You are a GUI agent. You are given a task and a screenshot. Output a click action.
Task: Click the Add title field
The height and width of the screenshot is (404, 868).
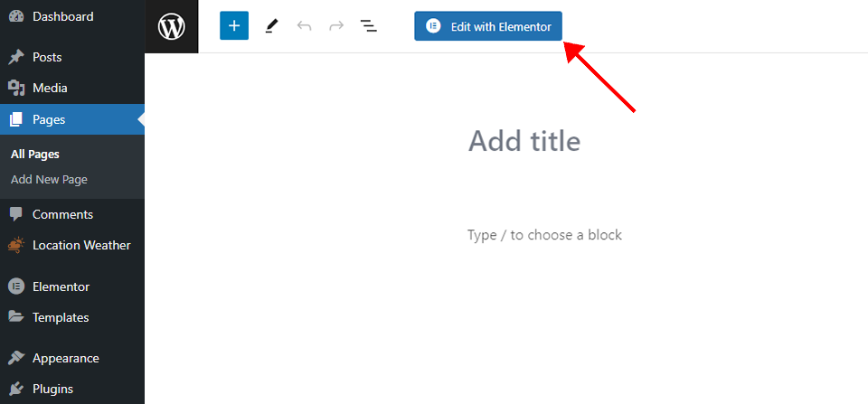(x=524, y=141)
